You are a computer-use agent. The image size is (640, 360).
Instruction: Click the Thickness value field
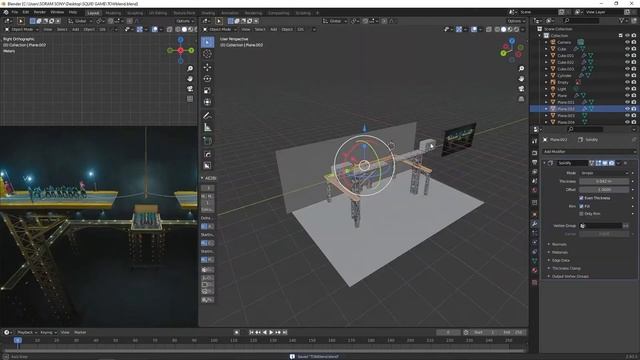coord(604,181)
